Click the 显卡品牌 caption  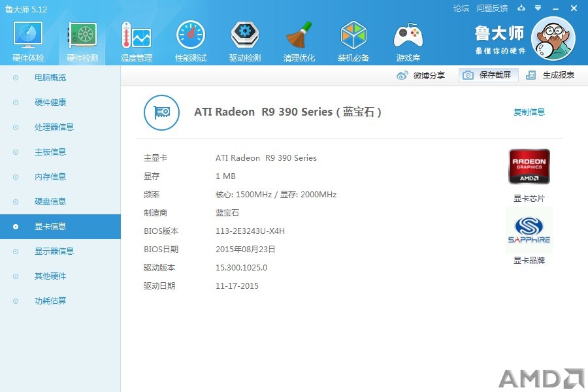529,260
